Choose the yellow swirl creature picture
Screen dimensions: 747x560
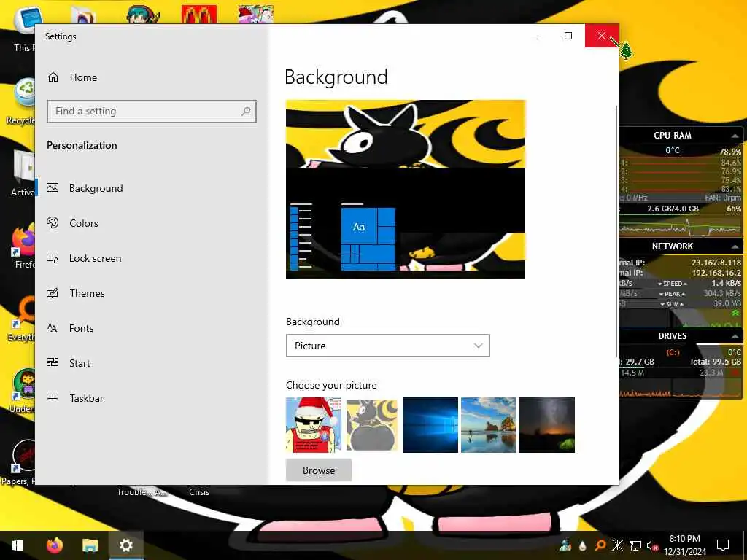point(372,425)
